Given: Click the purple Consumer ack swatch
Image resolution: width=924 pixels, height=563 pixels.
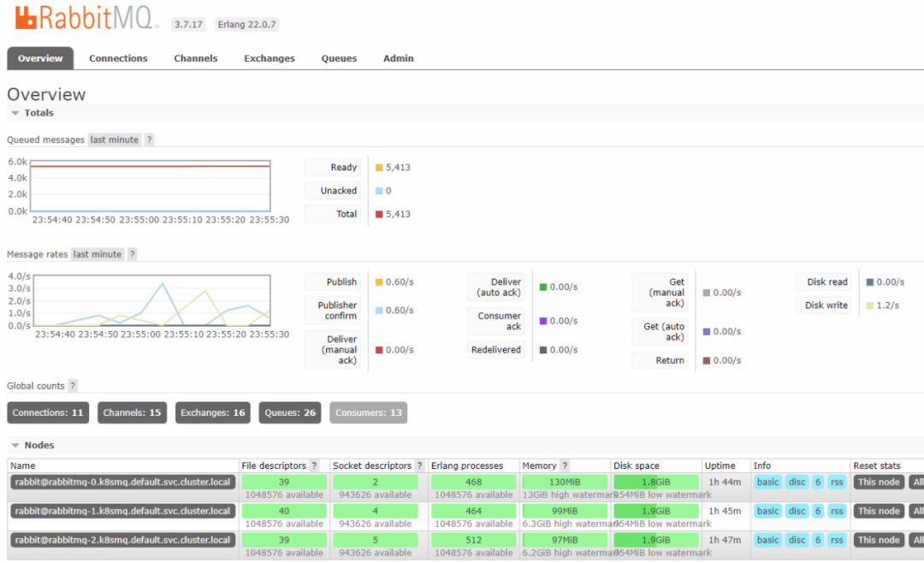Looking at the screenshot, I should 543,321.
